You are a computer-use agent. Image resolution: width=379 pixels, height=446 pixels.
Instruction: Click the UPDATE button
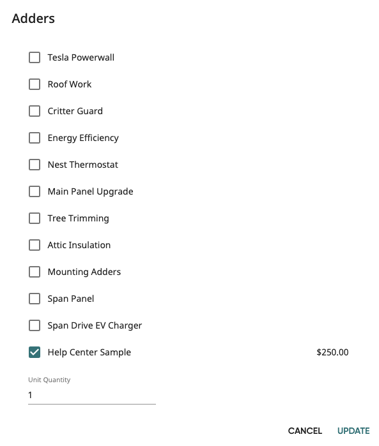pyautogui.click(x=354, y=431)
